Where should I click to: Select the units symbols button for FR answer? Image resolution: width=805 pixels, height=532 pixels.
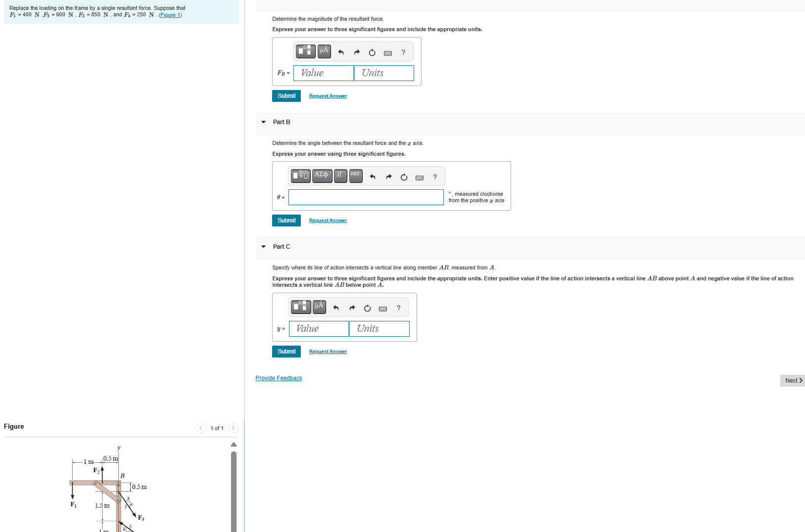click(x=324, y=51)
